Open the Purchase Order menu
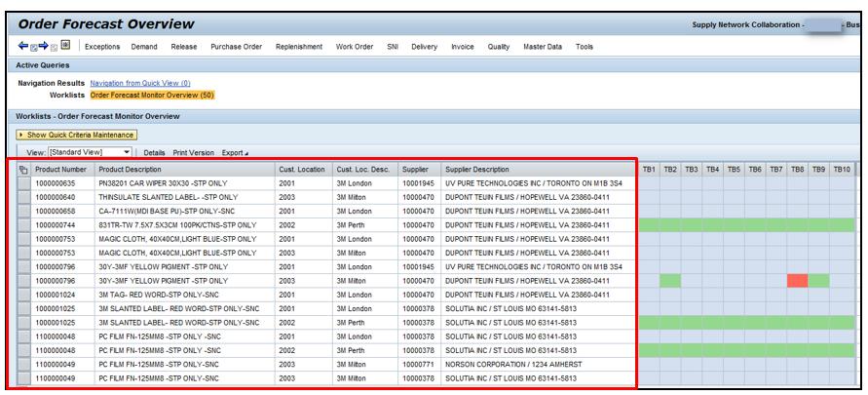The image size is (868, 395). coord(237,47)
